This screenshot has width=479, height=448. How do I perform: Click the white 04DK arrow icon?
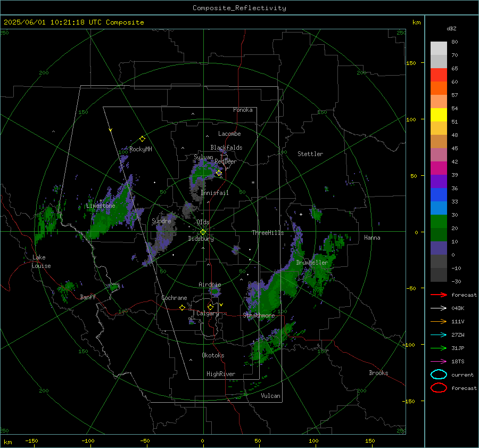(439, 308)
